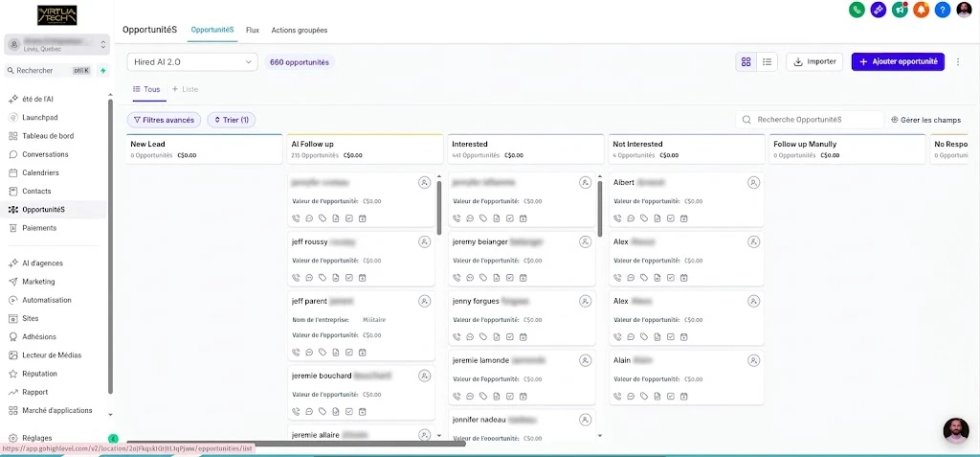This screenshot has width=980, height=457.
Task: Open the chat support avatar bubble
Action: [956, 431]
